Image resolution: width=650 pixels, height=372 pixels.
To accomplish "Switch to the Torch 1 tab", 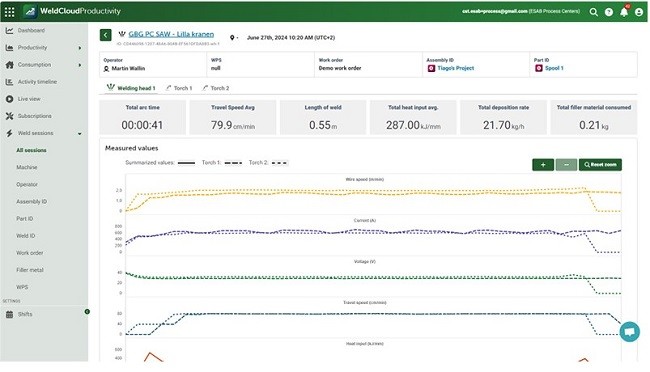I will pyautogui.click(x=179, y=88).
